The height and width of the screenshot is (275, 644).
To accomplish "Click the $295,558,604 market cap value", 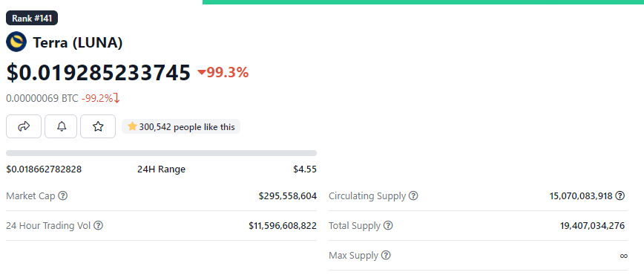I will 288,196.
